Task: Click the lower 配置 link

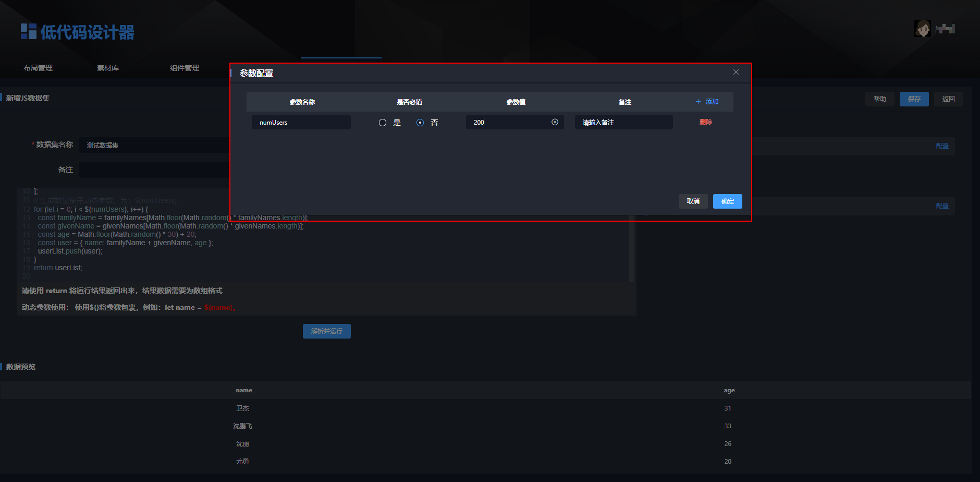Action: (942, 206)
